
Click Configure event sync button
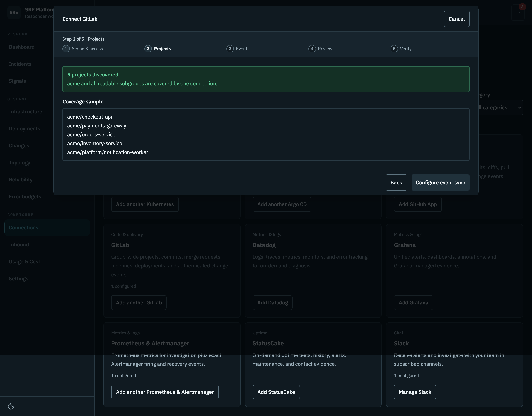point(440,183)
